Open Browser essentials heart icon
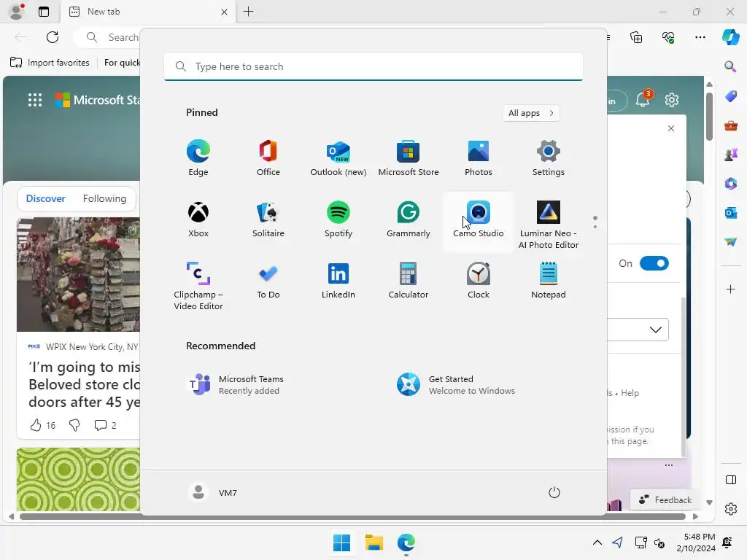The width and height of the screenshot is (747, 560). (668, 37)
